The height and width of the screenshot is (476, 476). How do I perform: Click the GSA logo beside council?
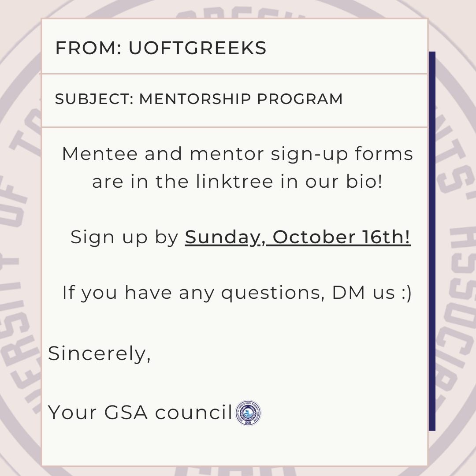point(249,413)
